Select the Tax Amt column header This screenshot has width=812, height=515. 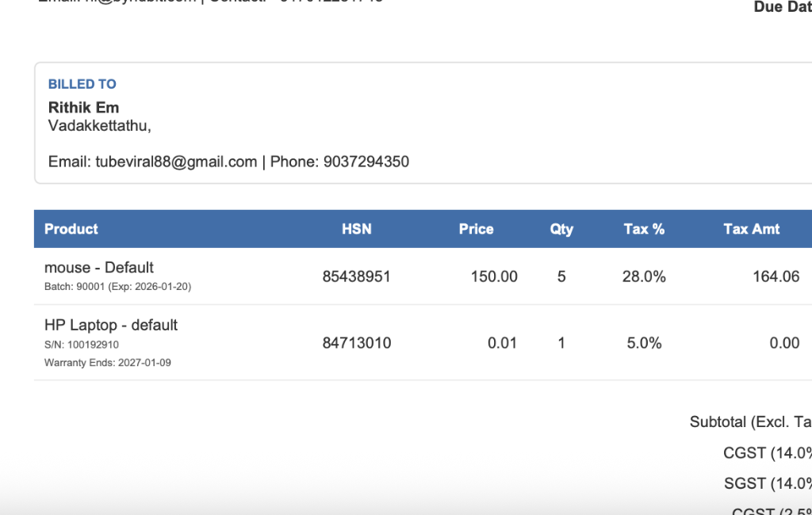[751, 229]
